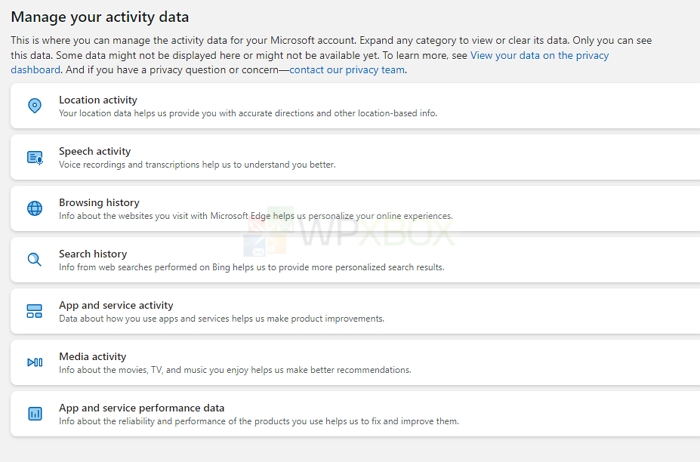700x462 pixels.
Task: Click the Speech activity microphone icon
Action: click(35, 158)
